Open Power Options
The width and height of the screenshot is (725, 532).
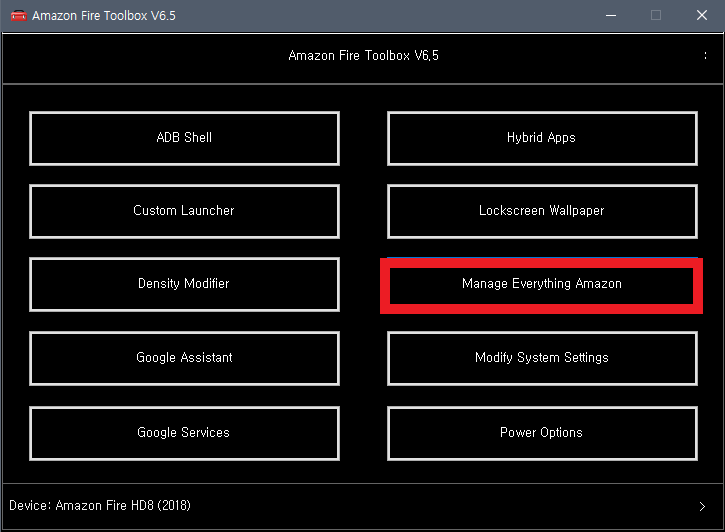[542, 433]
